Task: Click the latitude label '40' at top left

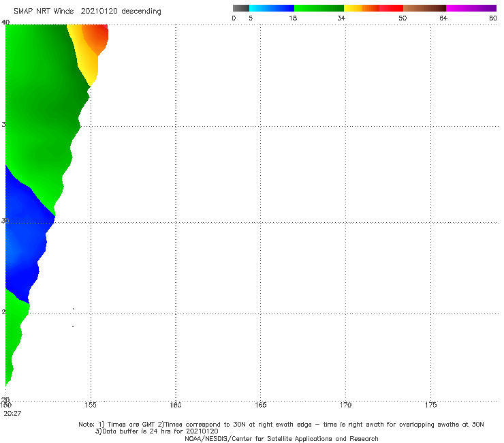Action: (x=5, y=22)
